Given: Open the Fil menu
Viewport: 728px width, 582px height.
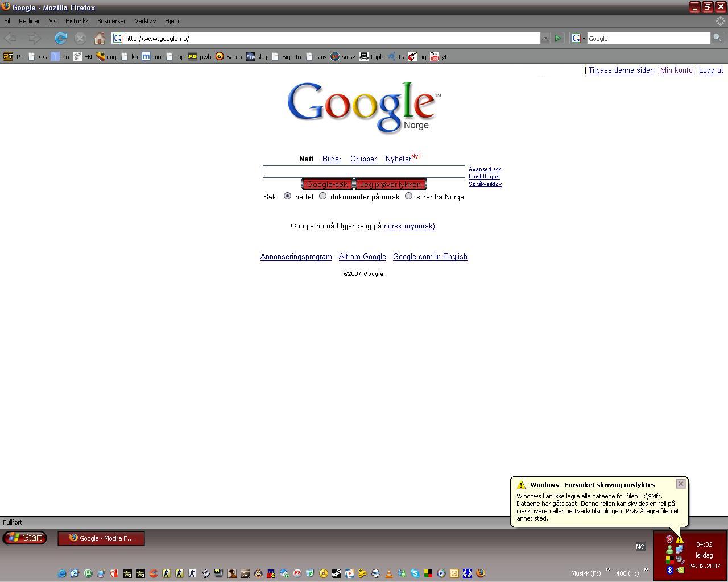Looking at the screenshot, I should (7, 21).
